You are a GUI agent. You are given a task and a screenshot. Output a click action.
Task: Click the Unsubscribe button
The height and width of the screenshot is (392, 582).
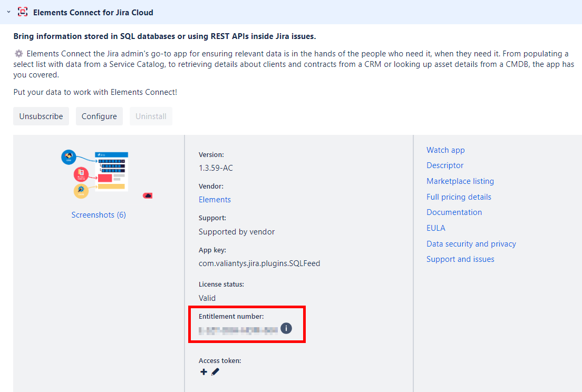[x=41, y=116]
